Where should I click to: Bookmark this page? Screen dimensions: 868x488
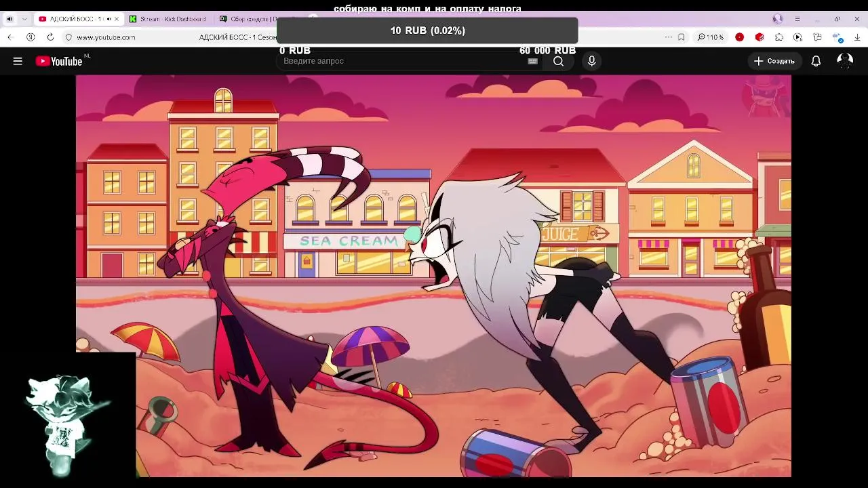tap(682, 37)
